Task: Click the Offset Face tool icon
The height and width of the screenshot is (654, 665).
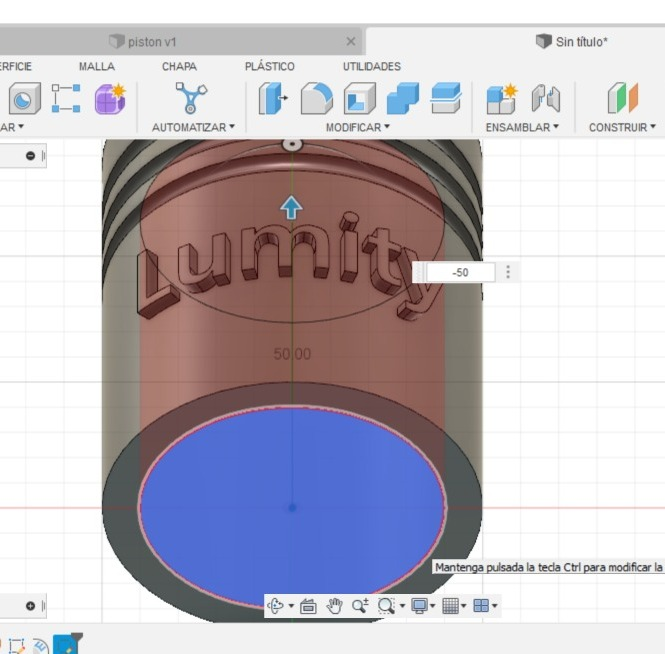Action: (x=445, y=98)
